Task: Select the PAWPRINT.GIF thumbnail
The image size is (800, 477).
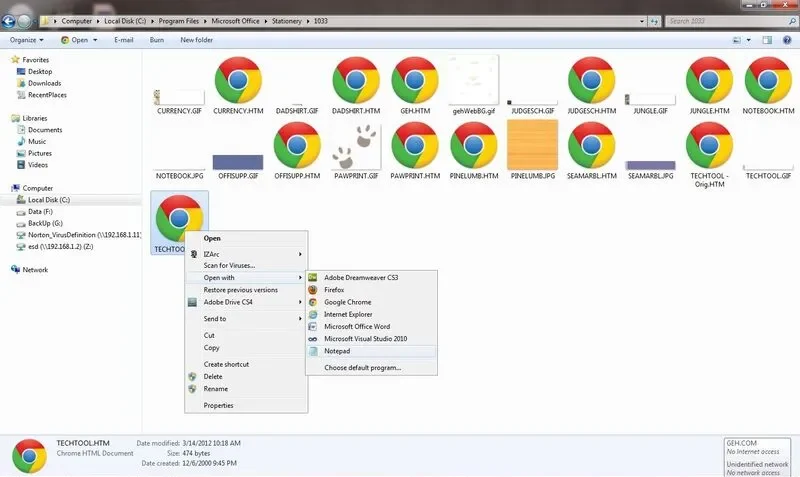Action: coord(356,145)
